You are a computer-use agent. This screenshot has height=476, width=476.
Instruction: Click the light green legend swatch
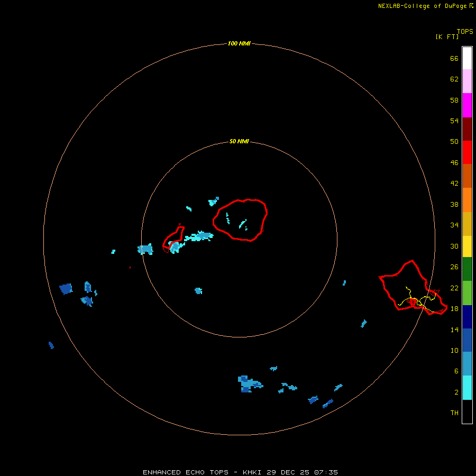[467, 293]
